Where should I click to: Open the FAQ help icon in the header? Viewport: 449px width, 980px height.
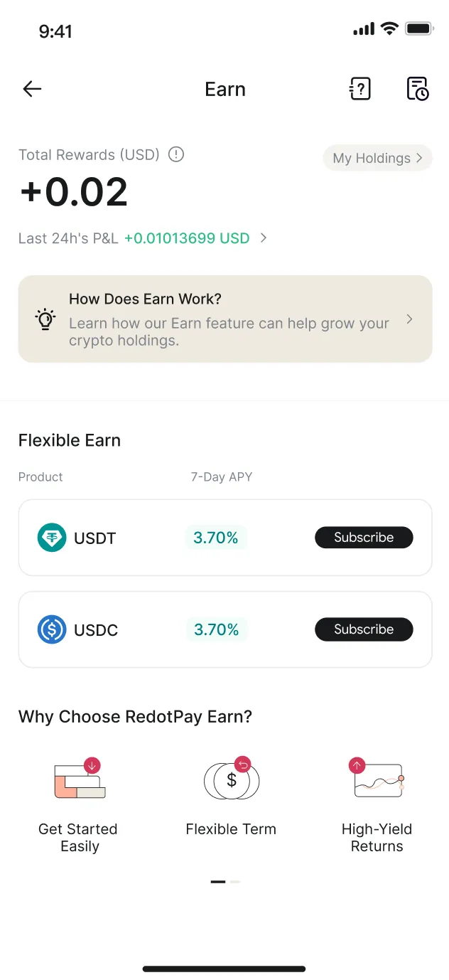[x=360, y=88]
